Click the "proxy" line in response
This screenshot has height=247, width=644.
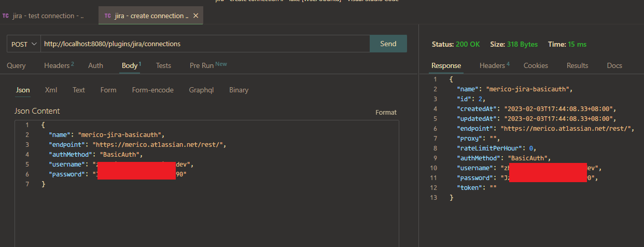pos(478,138)
